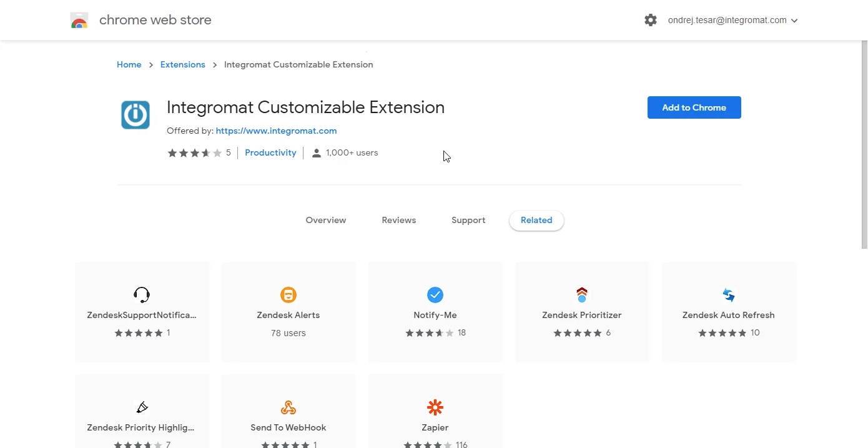
Task: Click the Notify-Me blue checkmark icon
Action: tap(435, 294)
